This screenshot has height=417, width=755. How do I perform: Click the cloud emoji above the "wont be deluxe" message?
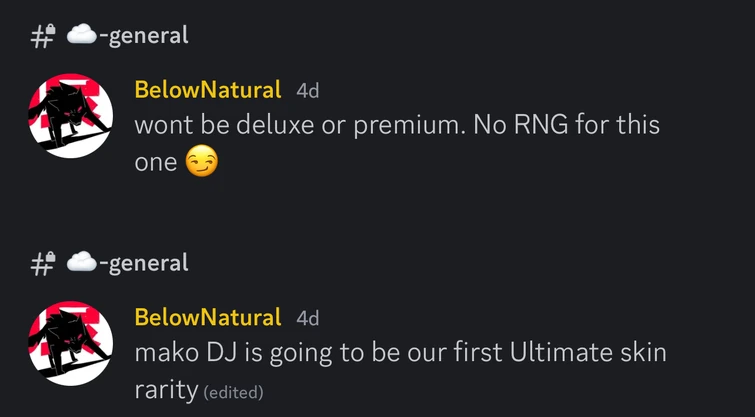[x=81, y=35]
